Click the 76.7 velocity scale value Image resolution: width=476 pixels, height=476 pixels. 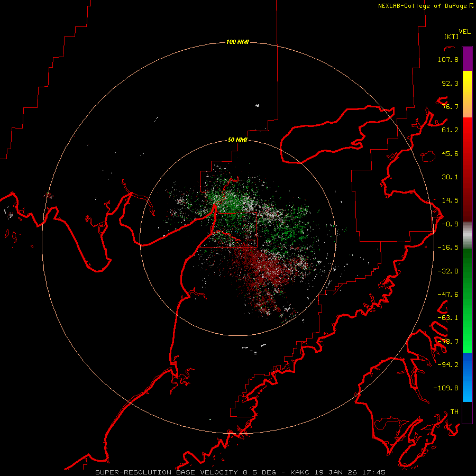450,106
